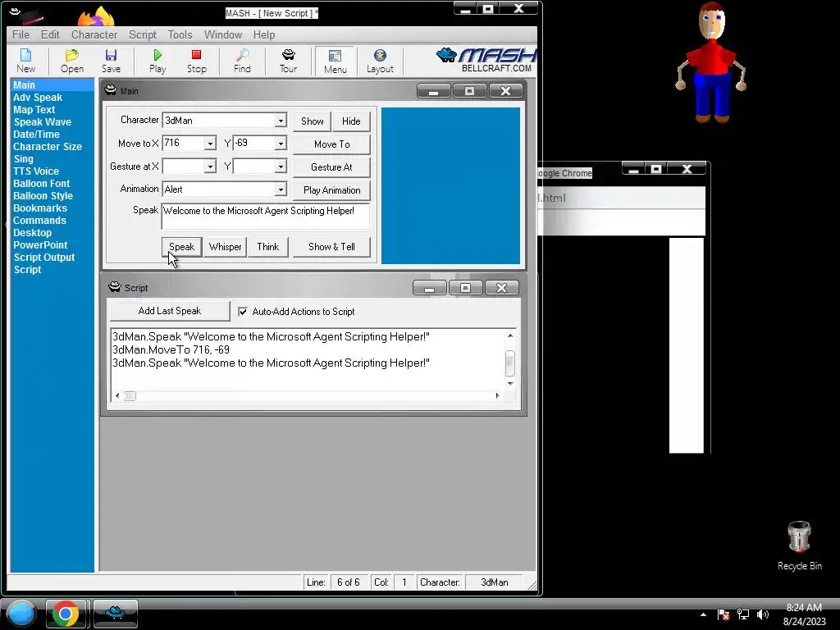This screenshot has width=840, height=630.
Task: Click the New script toolbar icon
Action: coord(25,61)
